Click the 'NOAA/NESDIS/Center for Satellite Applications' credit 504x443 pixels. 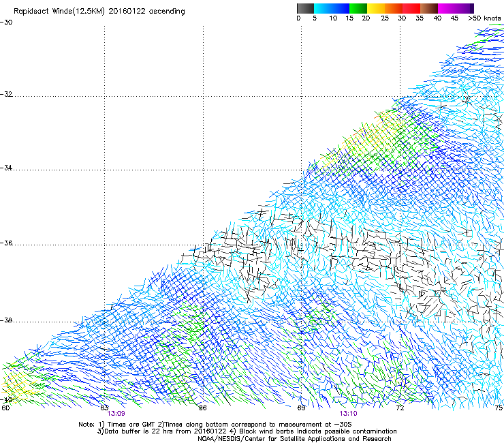point(294,439)
